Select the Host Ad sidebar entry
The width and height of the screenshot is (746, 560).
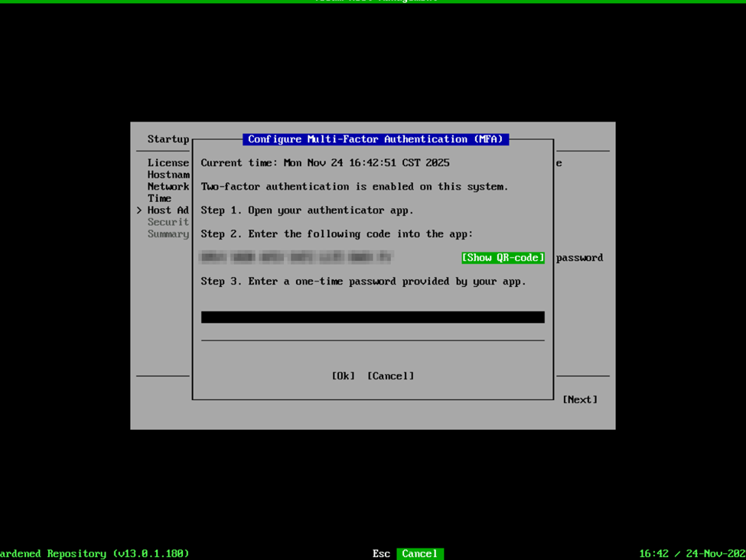tap(168, 210)
